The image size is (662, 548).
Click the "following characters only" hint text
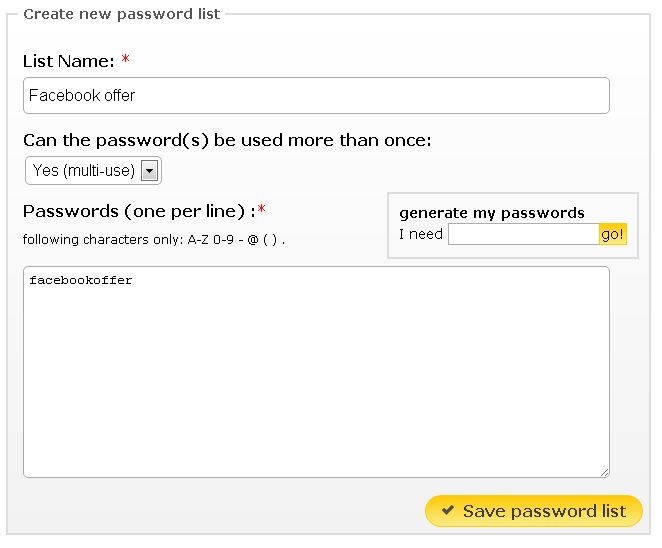(x=154, y=240)
